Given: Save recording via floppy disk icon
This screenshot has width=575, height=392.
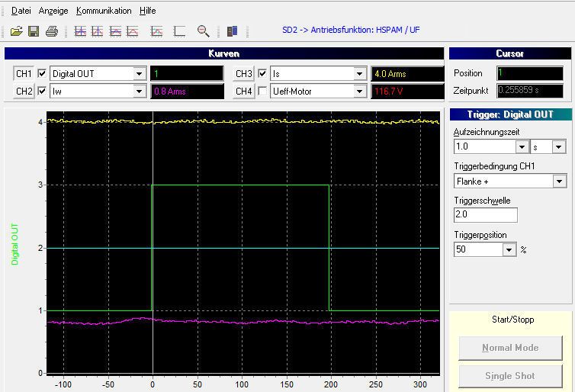Looking at the screenshot, I should point(34,31).
